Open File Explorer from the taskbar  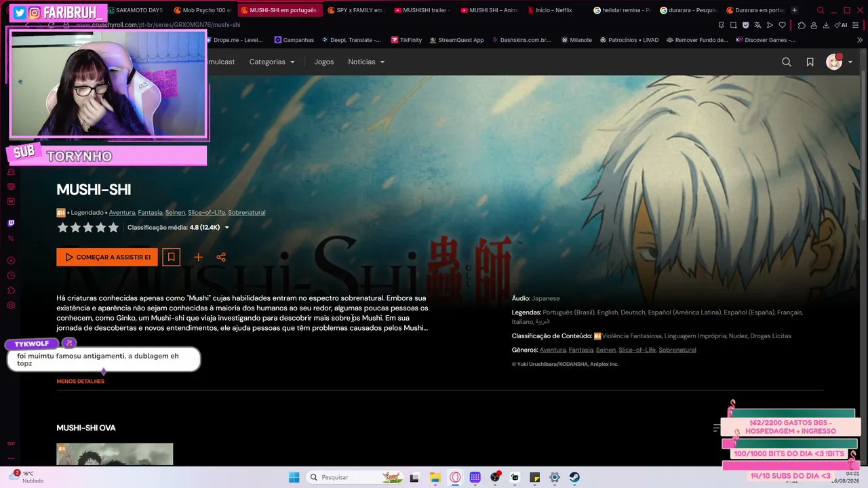click(x=435, y=477)
